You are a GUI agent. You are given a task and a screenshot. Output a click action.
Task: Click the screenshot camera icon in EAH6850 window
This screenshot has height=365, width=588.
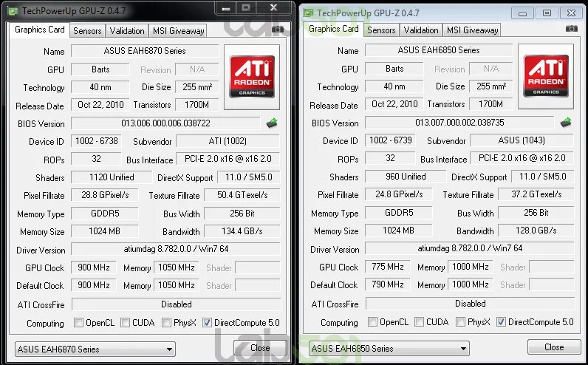pos(572,28)
